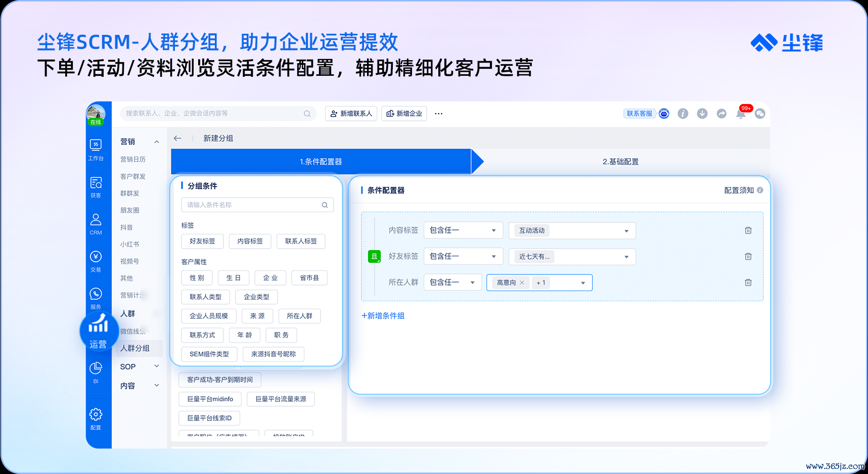Image resolution: width=868 pixels, height=474 pixels.
Task: Add the 省市县 condition
Action: tap(309, 278)
